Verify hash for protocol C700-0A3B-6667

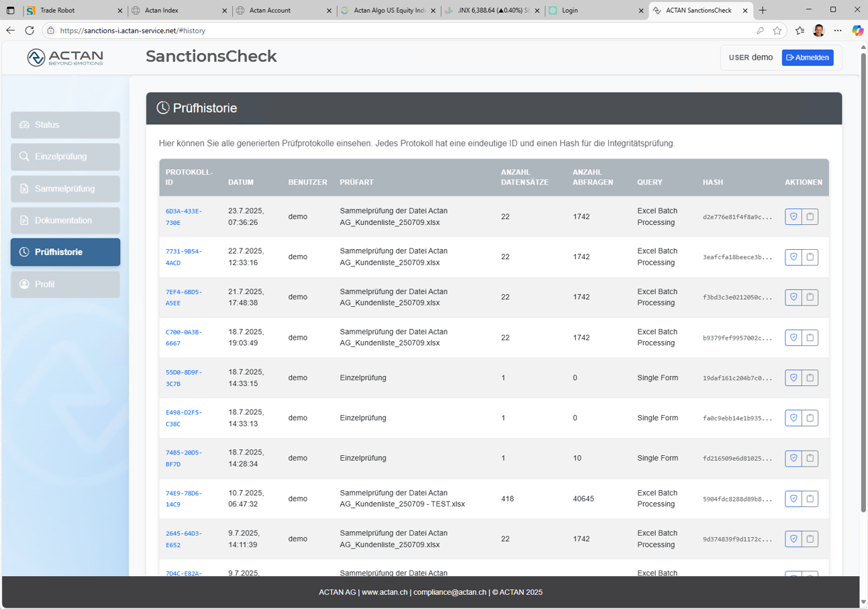793,338
